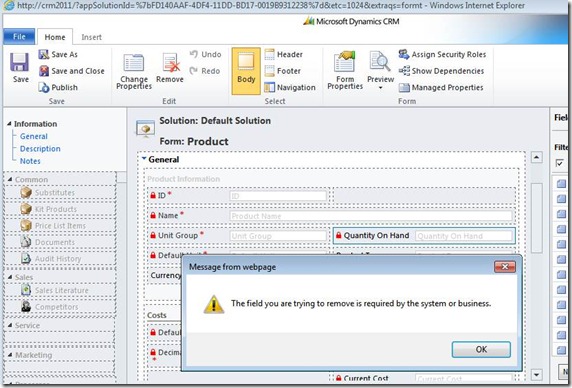Open the Notes navigation link
This screenshot has width=572, height=388.
pos(30,161)
